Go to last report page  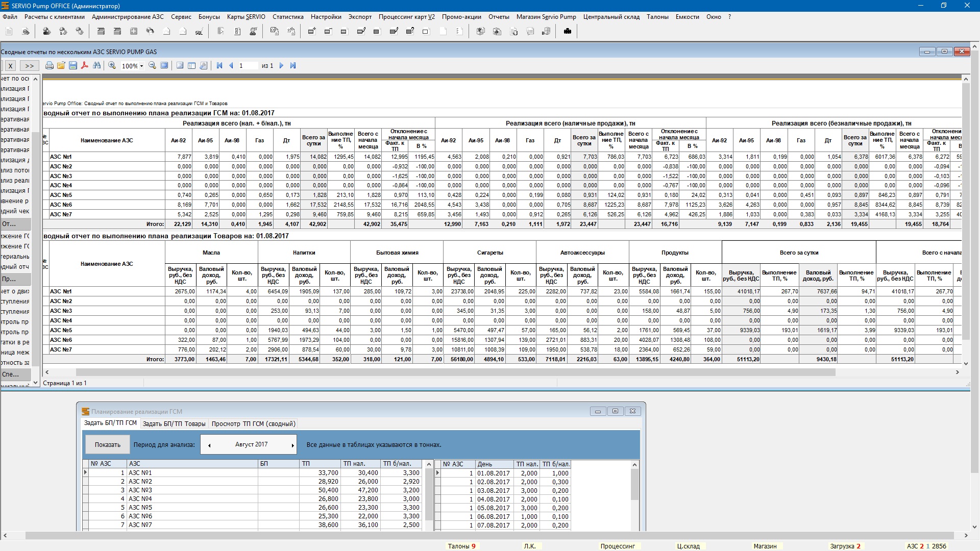click(x=293, y=66)
